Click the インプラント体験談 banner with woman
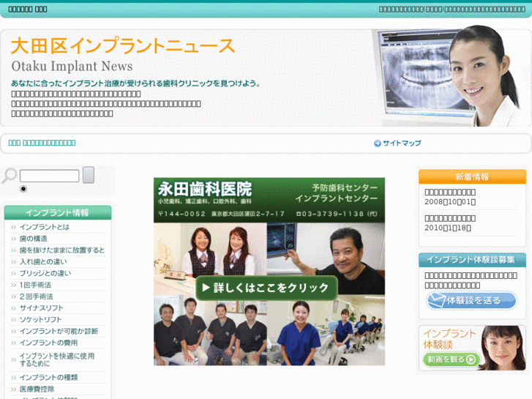 (x=472, y=348)
